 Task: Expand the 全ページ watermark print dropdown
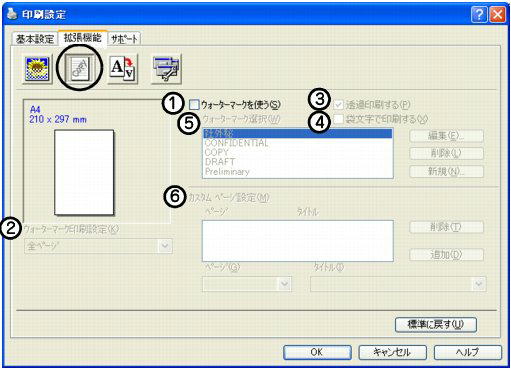(x=165, y=246)
